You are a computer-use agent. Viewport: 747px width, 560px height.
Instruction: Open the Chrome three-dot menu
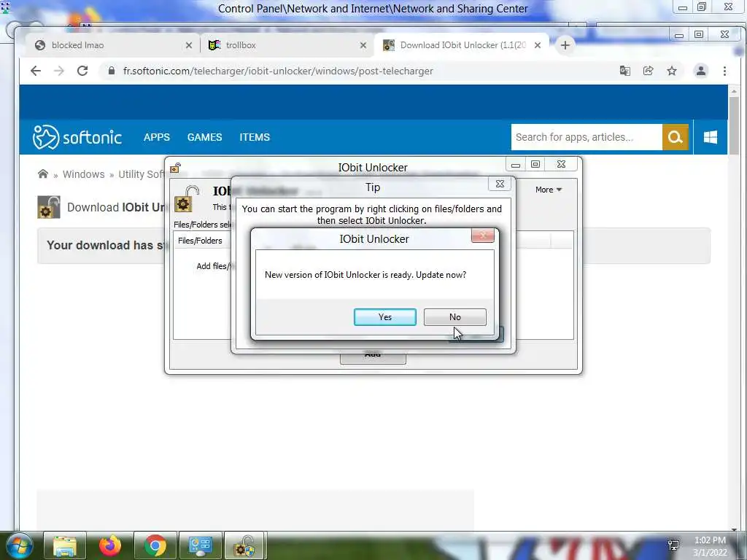[724, 71]
